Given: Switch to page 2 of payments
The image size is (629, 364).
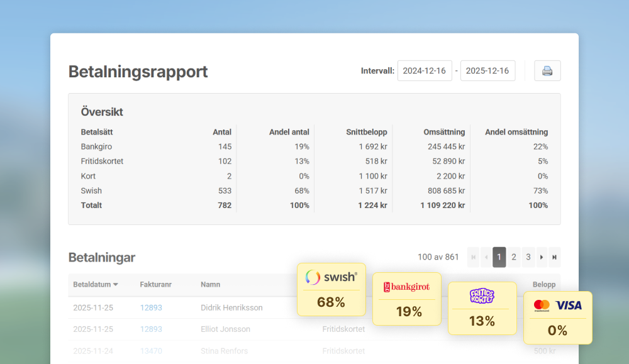Looking at the screenshot, I should (514, 257).
